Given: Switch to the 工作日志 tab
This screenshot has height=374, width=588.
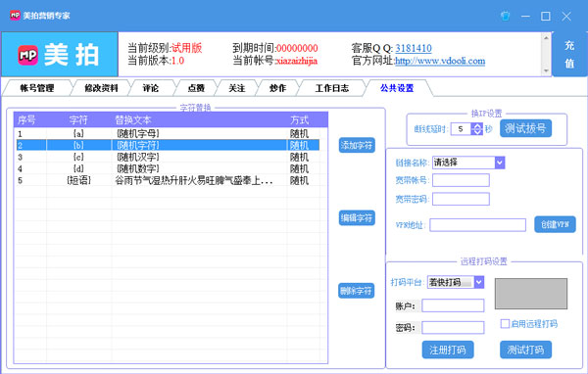Looking at the screenshot, I should pos(332,88).
